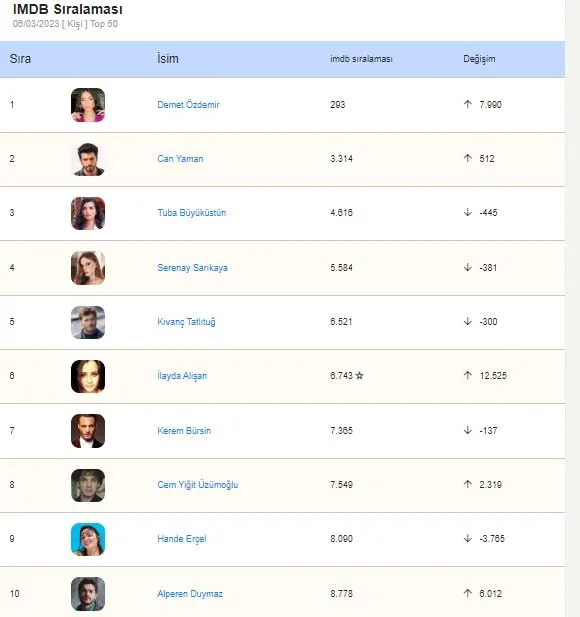
Task: Sort by the Değişim column header
Action: [x=479, y=59]
